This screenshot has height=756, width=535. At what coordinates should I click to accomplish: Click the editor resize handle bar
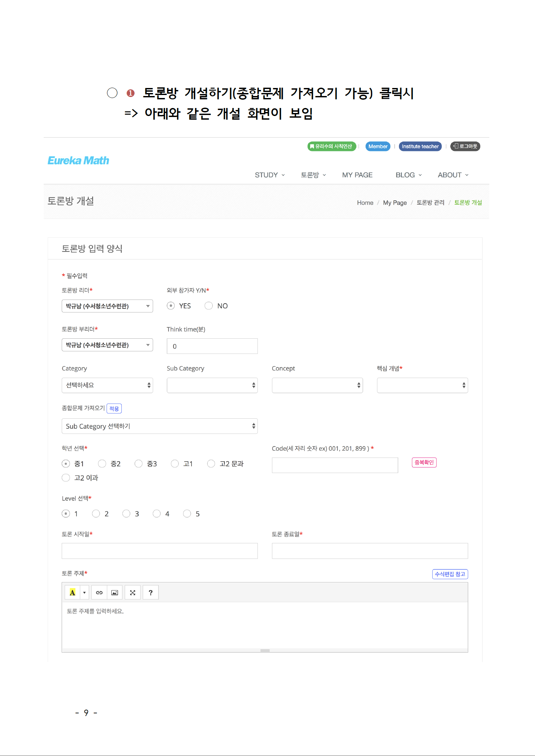pyautogui.click(x=265, y=650)
